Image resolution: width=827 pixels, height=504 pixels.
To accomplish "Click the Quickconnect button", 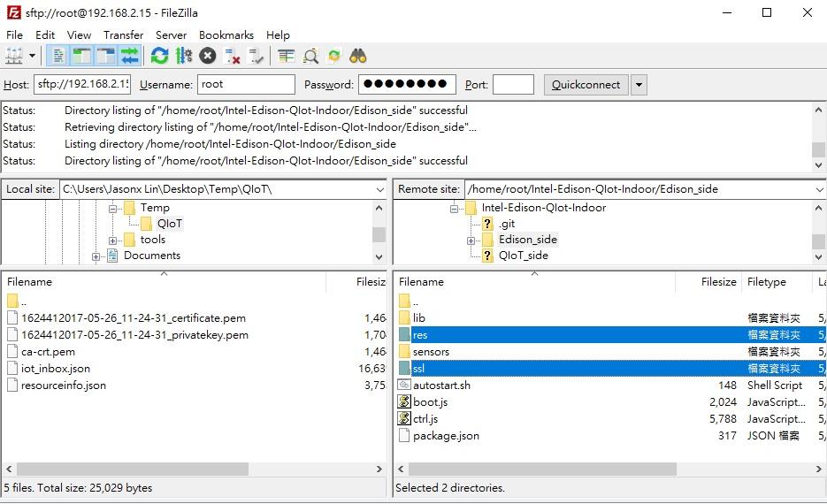I will click(586, 85).
